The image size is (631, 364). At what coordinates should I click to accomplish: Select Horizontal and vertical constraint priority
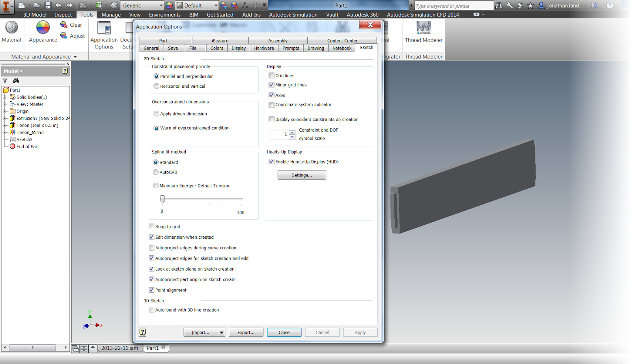[157, 86]
